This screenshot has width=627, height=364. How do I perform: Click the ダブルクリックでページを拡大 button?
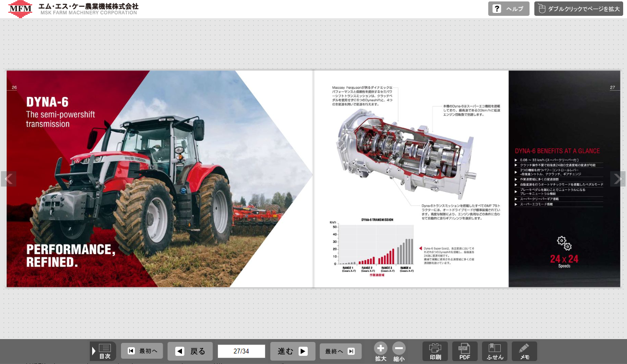[x=579, y=9]
